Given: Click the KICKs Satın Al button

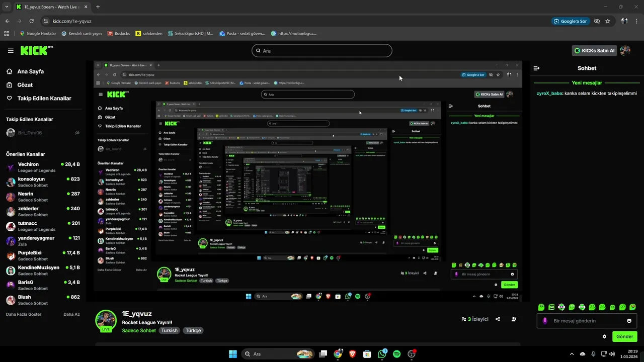Looking at the screenshot, I should pos(594,51).
